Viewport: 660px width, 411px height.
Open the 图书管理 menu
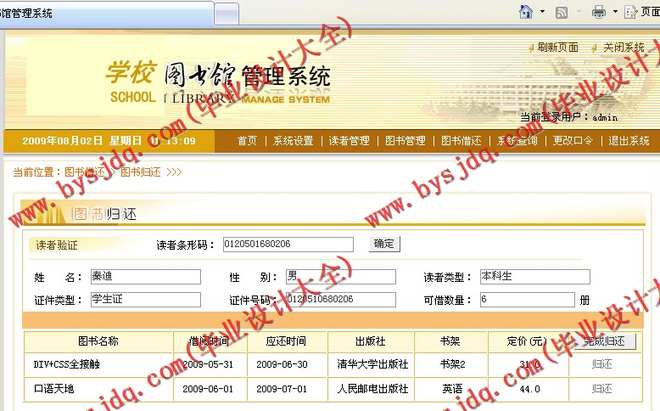point(405,141)
